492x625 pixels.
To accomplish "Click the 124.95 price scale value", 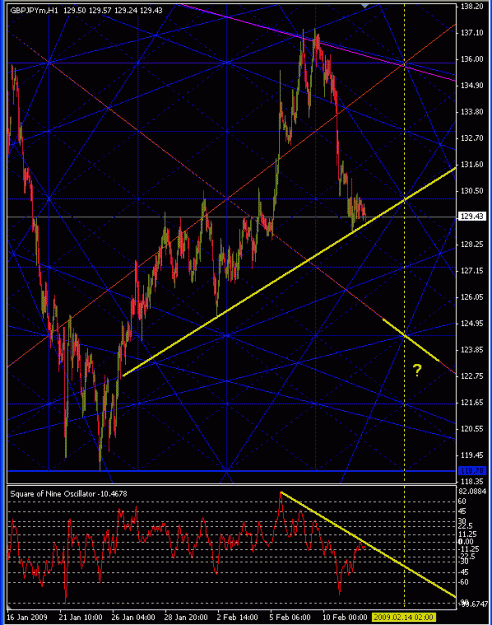I will point(472,323).
